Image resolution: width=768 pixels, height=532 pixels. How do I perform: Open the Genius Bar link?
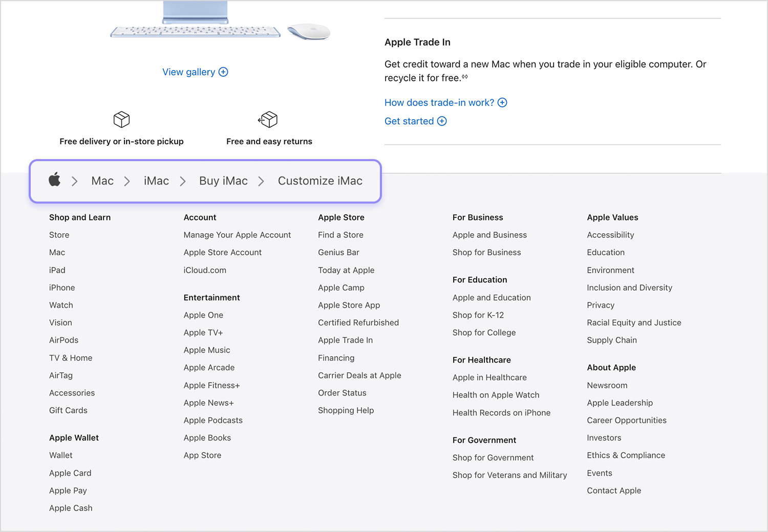(x=338, y=252)
